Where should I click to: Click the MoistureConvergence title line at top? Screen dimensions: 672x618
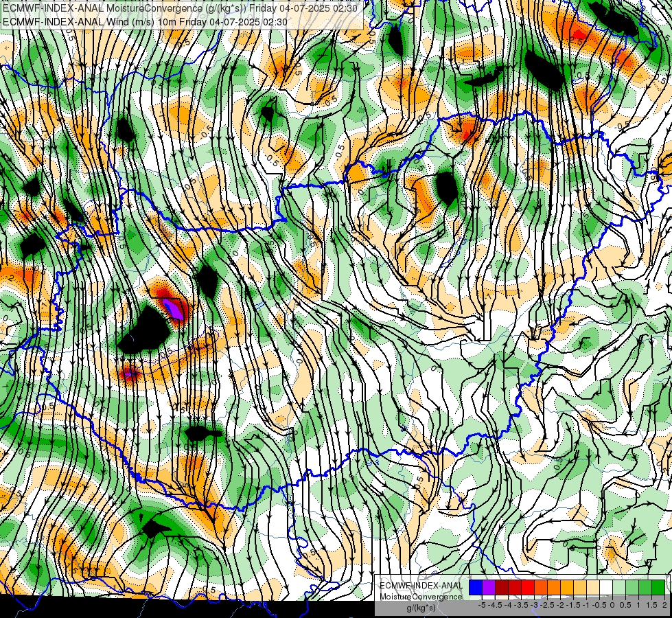[180, 8]
